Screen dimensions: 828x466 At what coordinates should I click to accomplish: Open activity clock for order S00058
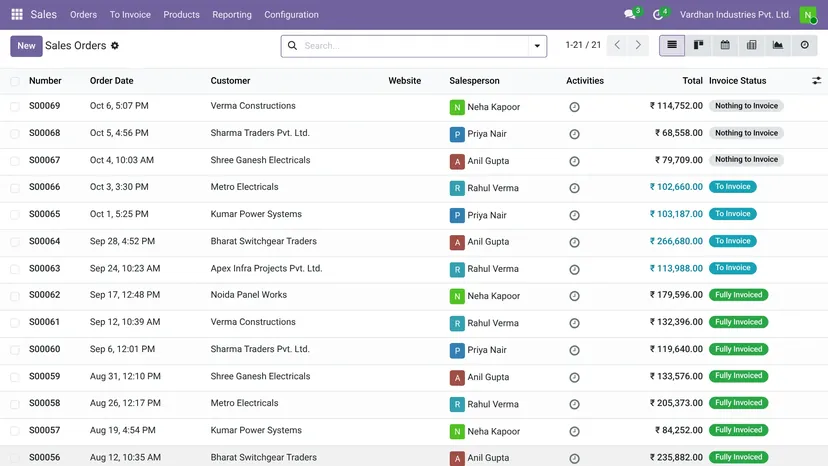click(575, 404)
